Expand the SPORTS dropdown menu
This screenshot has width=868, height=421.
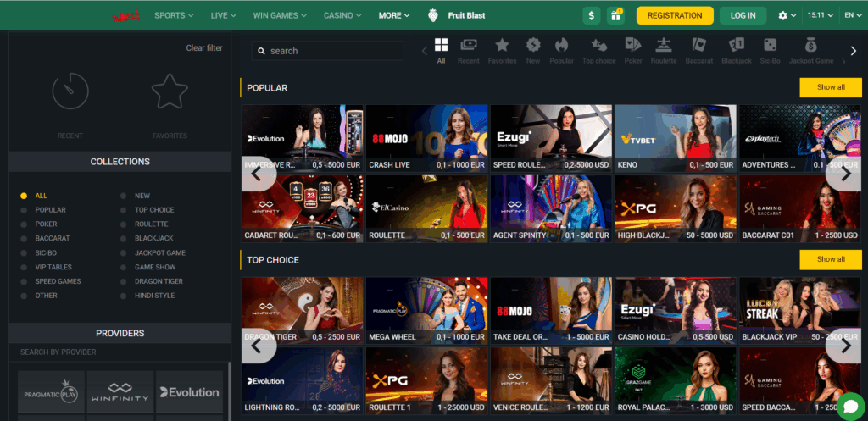point(174,15)
